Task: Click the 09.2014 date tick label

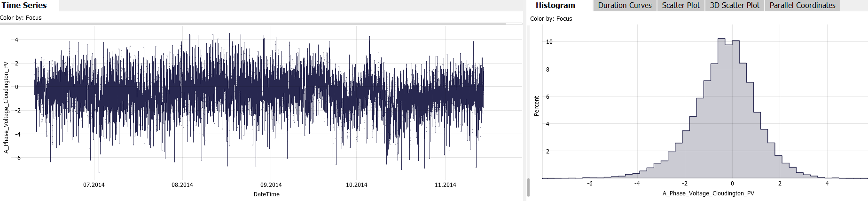Action: click(271, 185)
